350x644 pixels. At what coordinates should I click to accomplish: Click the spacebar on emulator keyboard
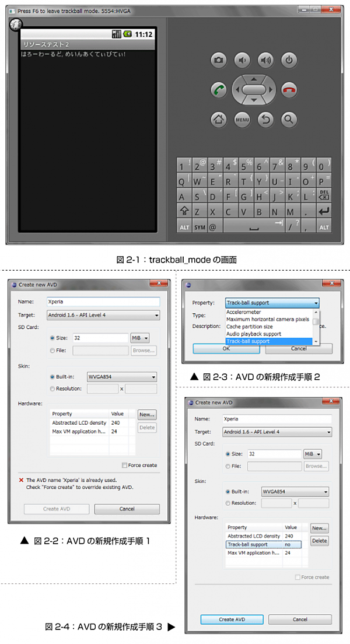click(254, 226)
